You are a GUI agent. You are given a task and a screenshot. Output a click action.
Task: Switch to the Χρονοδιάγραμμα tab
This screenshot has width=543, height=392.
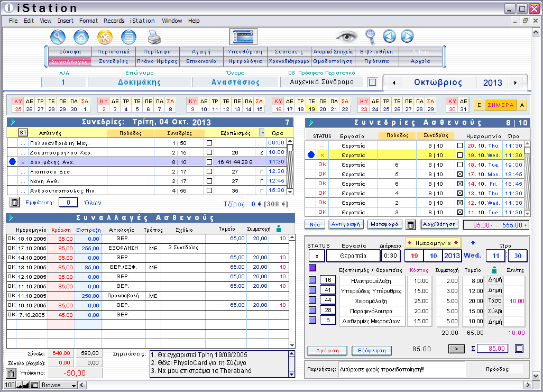(289, 61)
